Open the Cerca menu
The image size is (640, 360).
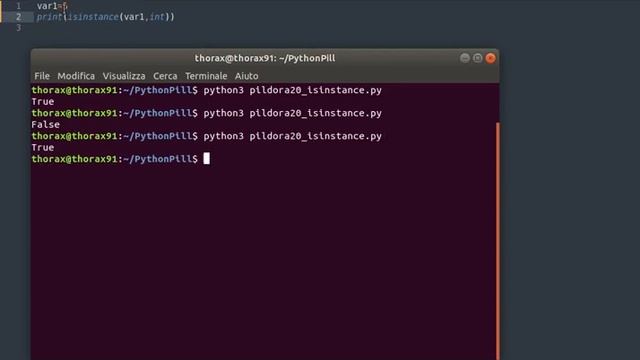(165, 76)
